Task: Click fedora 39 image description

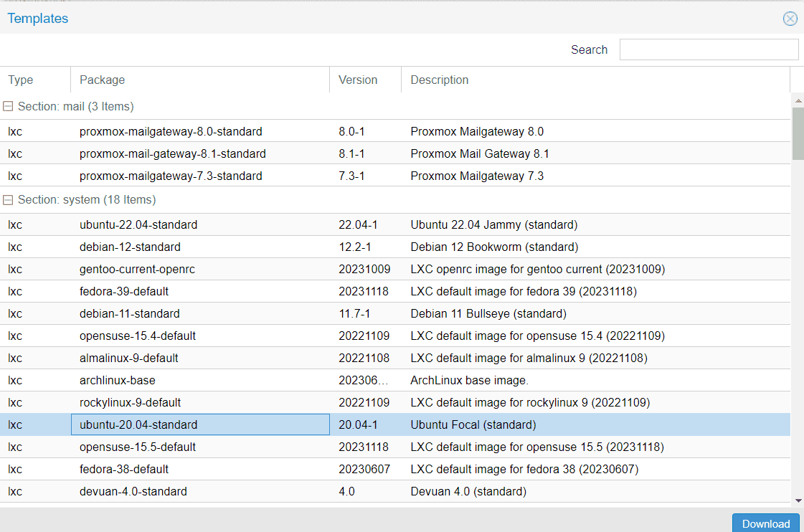Action: click(524, 292)
